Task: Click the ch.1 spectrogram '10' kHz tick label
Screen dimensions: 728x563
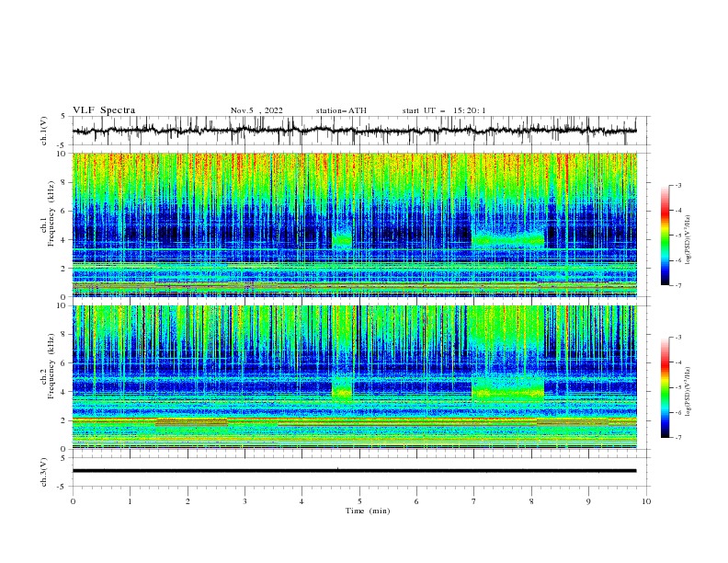Action: (63, 154)
